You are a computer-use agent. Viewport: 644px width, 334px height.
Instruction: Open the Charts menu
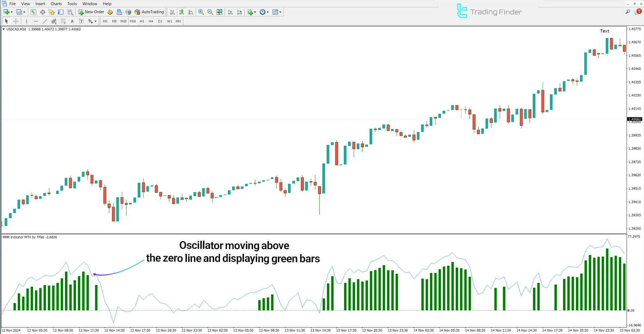[x=56, y=4]
